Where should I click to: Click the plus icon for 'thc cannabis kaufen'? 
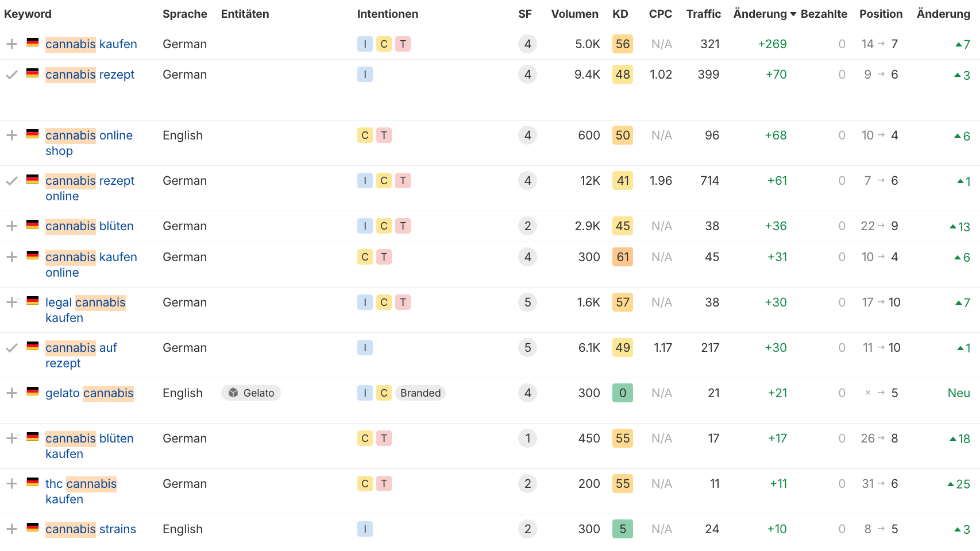[x=11, y=484]
